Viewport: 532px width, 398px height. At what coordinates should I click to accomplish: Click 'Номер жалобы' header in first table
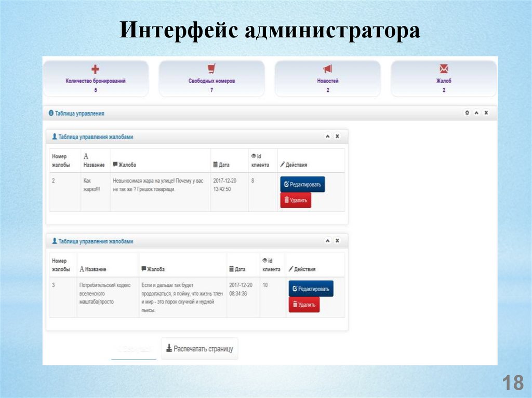click(61, 161)
